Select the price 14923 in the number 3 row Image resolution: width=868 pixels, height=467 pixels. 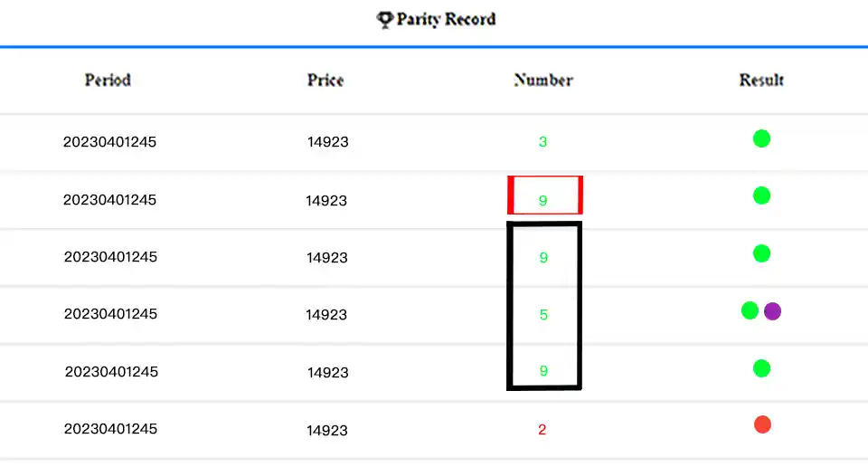pyautogui.click(x=327, y=142)
